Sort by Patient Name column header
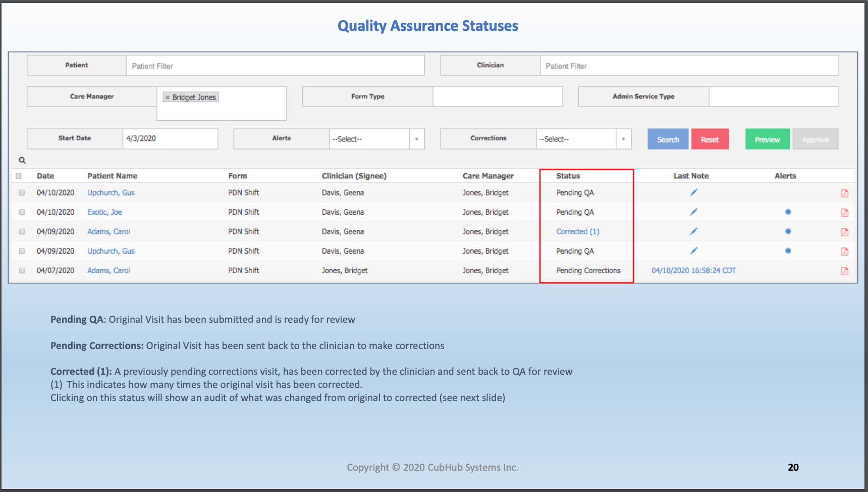 [113, 176]
